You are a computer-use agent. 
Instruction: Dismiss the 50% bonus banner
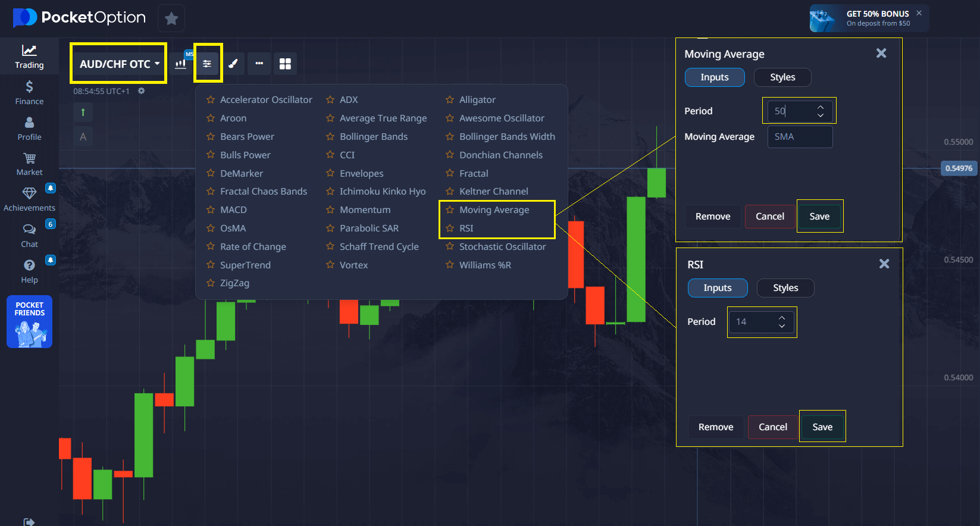tap(919, 12)
